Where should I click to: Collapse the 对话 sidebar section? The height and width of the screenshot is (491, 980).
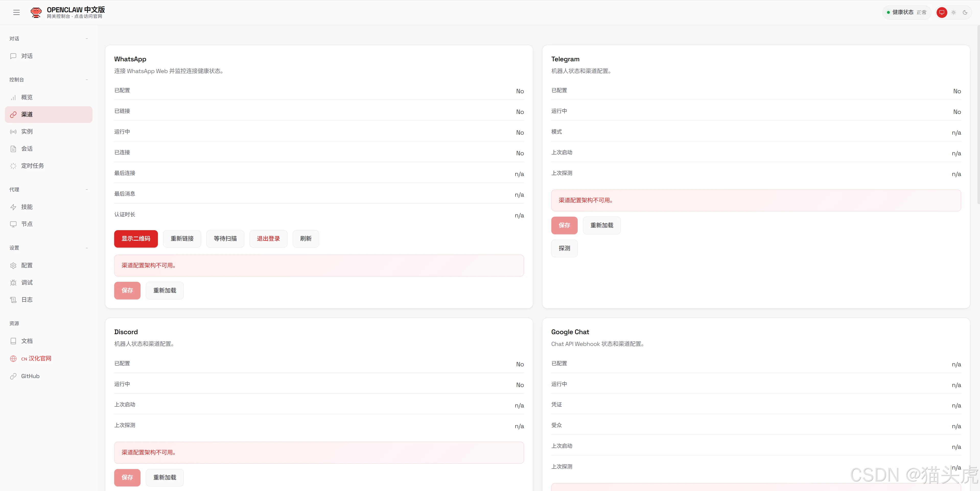coord(87,38)
